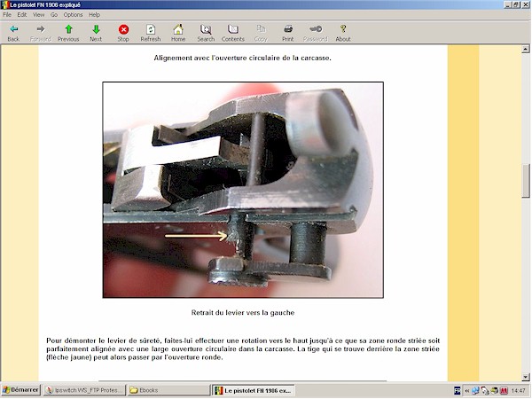The image size is (532, 399).
Task: Open the Home page of the ebook
Action: [178, 33]
